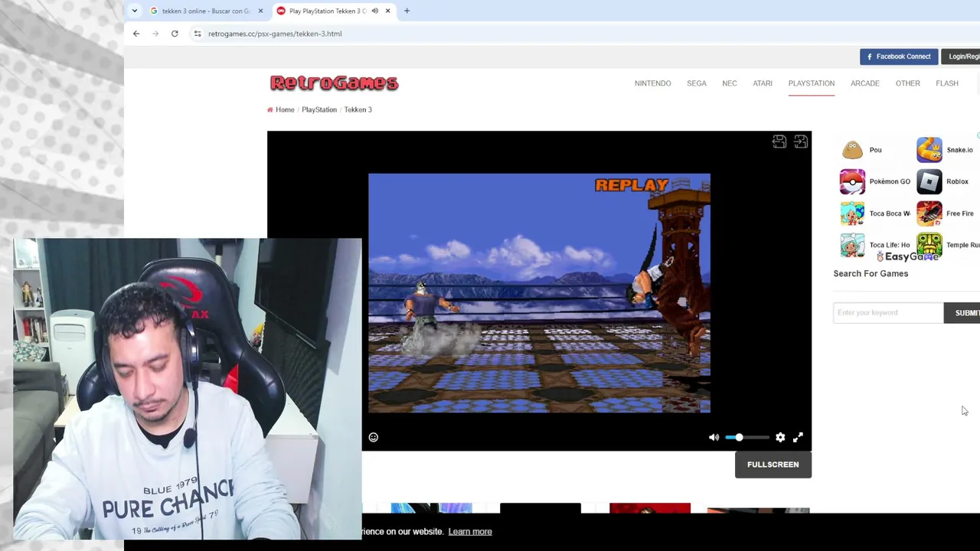Open the SEGA menu
This screenshot has width=980, height=551.
pyautogui.click(x=697, y=83)
